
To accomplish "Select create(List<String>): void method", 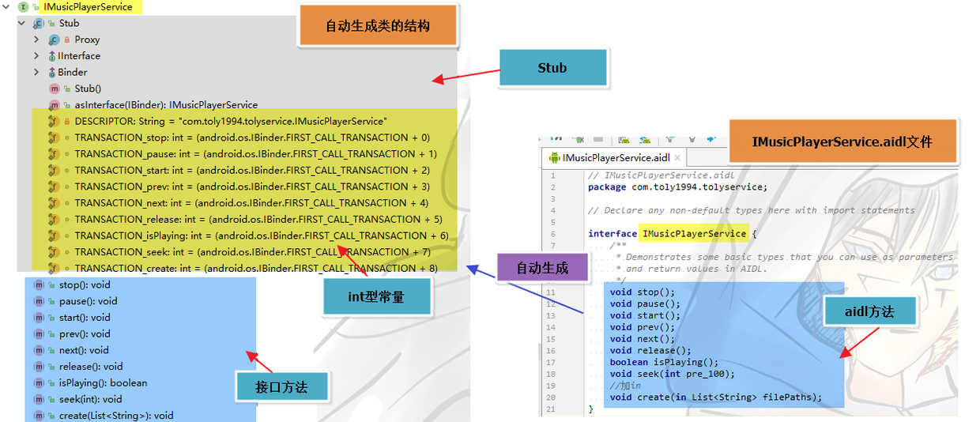I will [x=116, y=415].
